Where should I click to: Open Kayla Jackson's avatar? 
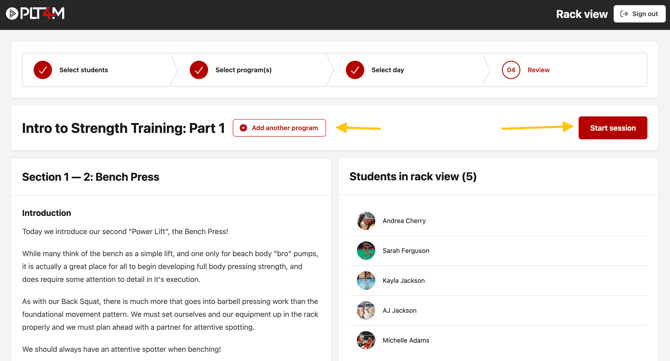pyautogui.click(x=366, y=281)
